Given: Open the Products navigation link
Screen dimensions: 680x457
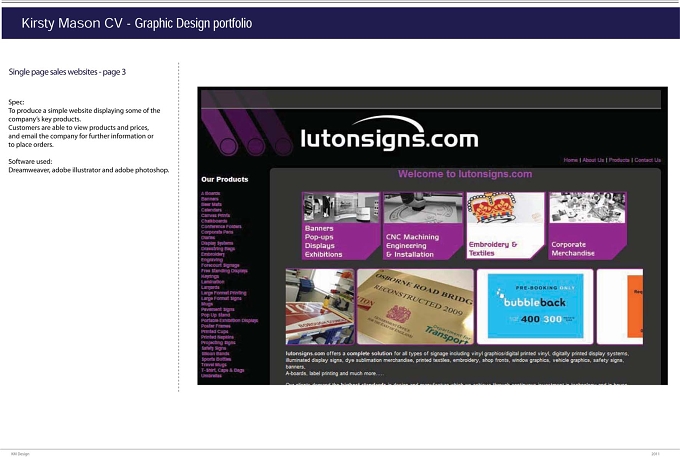Looking at the screenshot, I should (619, 160).
